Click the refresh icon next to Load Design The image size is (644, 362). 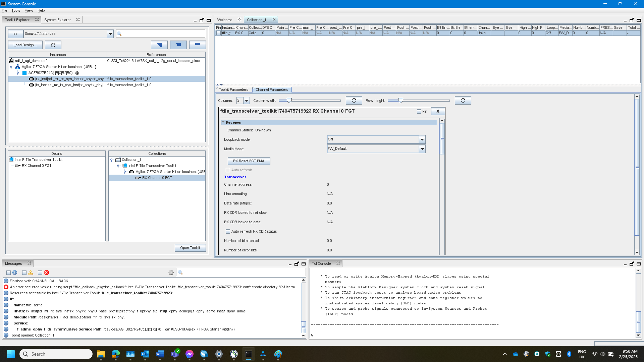click(53, 45)
